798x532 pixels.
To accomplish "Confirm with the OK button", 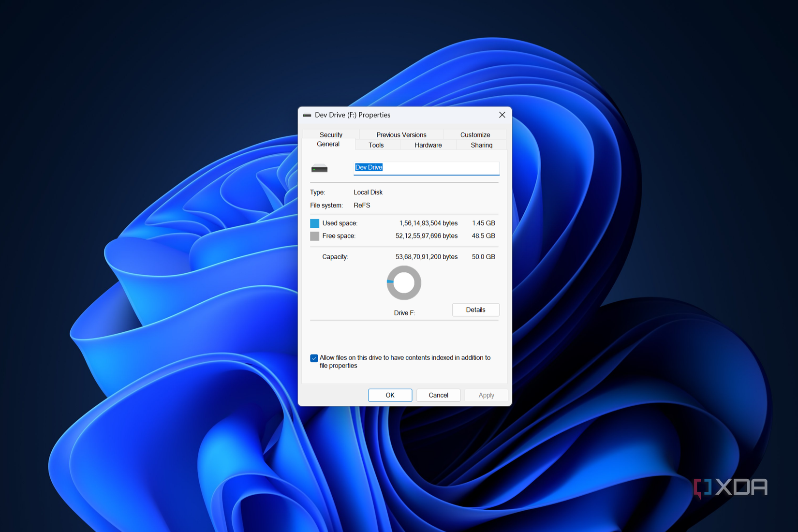I will pos(390,395).
